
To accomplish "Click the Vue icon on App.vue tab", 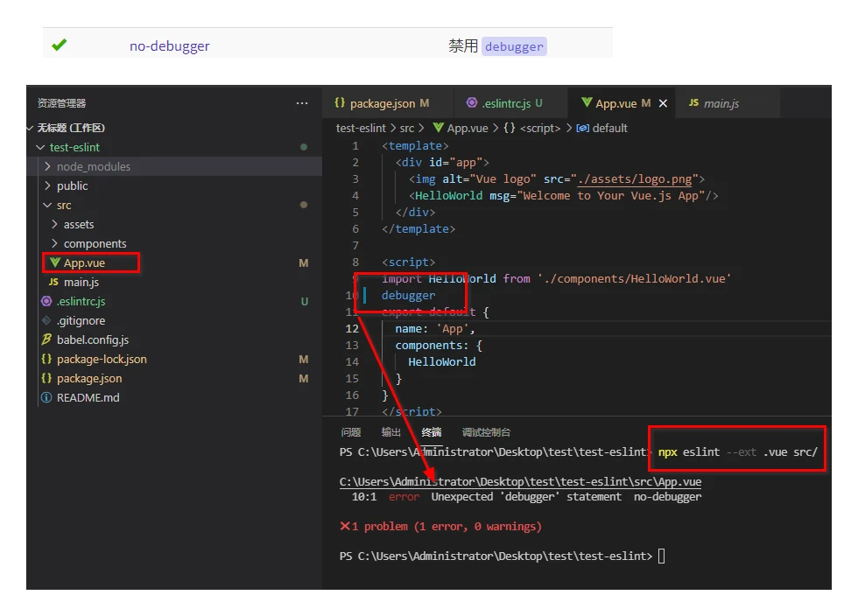I will click(587, 102).
